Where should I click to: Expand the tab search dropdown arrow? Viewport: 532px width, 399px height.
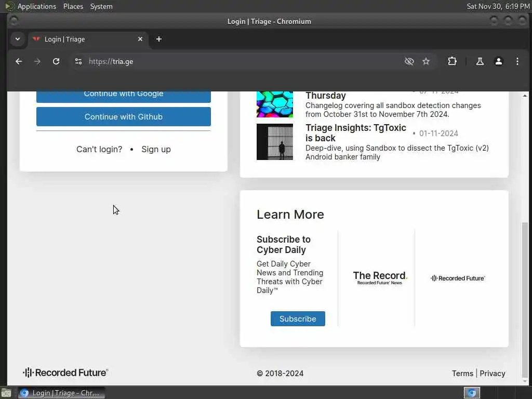pyautogui.click(x=18, y=39)
